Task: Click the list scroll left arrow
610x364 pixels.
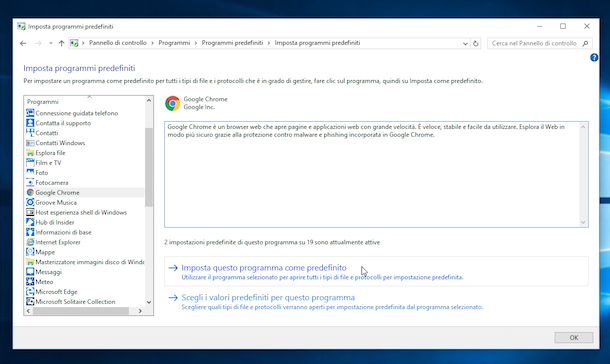Action: click(x=28, y=311)
